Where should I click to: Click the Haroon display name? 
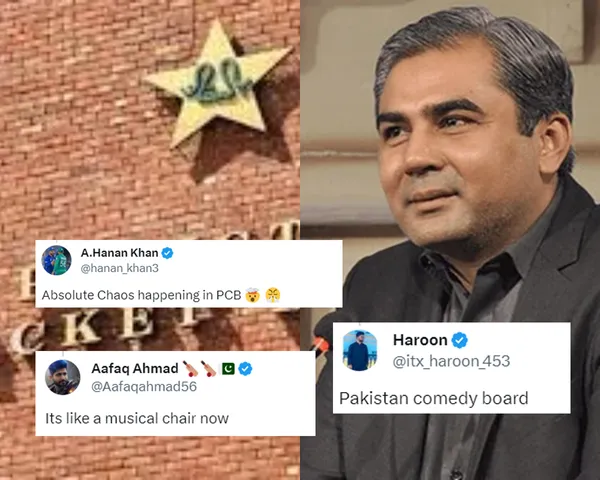[420, 340]
